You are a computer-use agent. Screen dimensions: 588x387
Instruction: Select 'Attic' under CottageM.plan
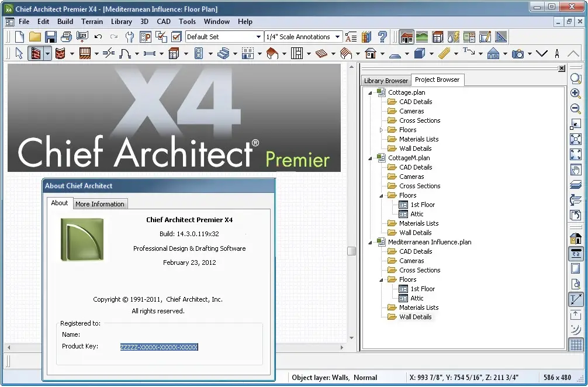tap(417, 214)
